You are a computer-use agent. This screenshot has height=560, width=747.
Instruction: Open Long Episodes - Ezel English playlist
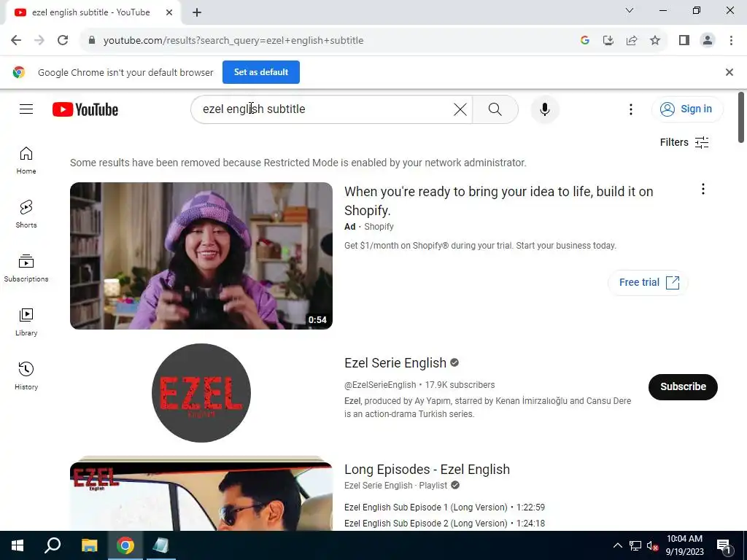click(427, 470)
